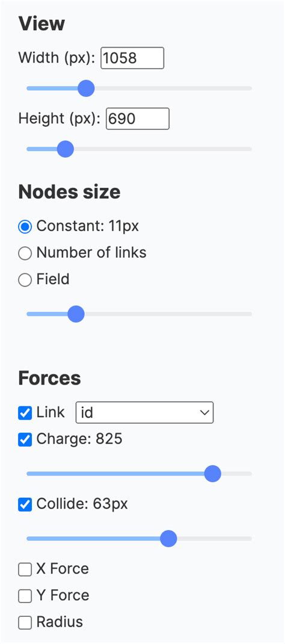
Task: Select the Constant node size radio button
Action: click(x=25, y=227)
